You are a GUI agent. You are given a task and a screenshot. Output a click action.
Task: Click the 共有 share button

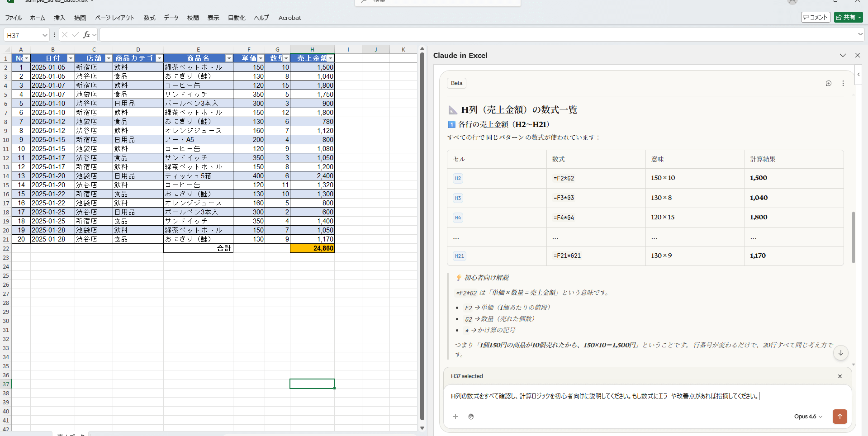point(848,17)
